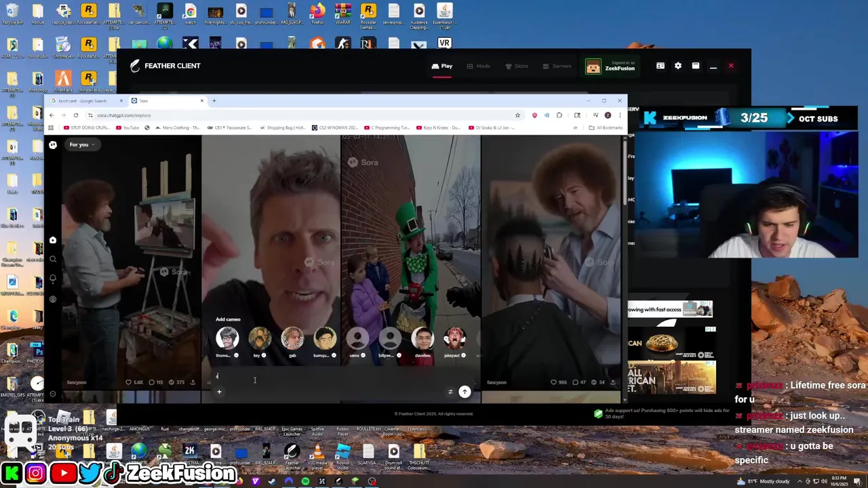
Task: Expand the For you feed dropdown
Action: 81,144
